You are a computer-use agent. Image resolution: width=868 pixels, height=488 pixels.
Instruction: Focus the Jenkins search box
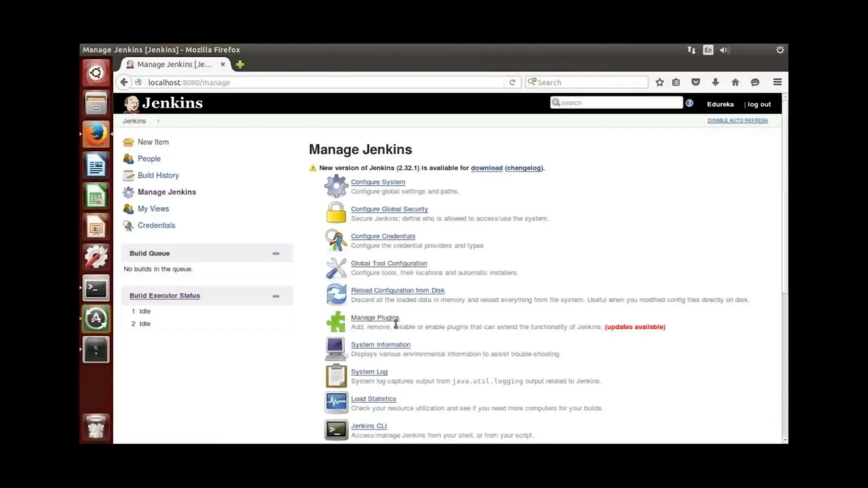[616, 103]
